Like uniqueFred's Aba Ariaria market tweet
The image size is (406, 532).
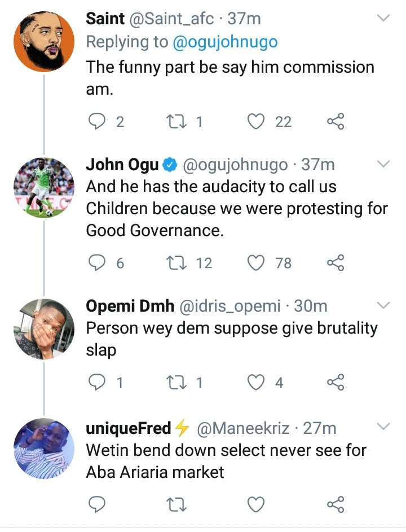click(x=257, y=503)
